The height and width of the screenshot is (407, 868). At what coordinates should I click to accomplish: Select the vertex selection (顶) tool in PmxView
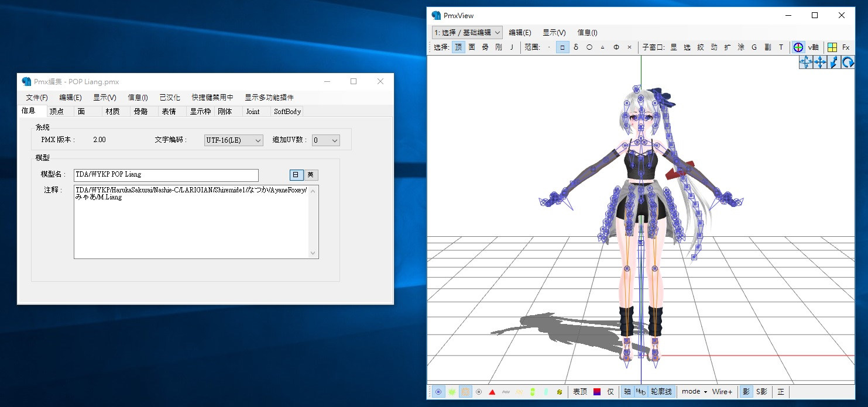[458, 47]
